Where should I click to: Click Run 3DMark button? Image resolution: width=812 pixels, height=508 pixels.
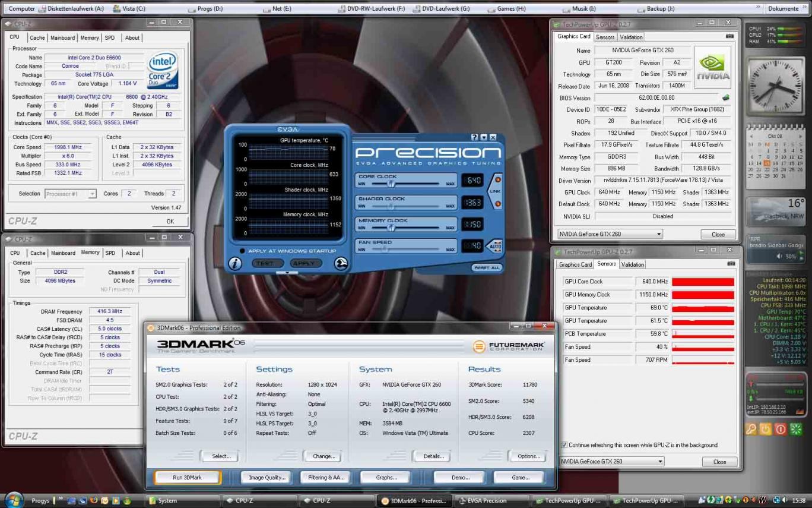click(187, 478)
